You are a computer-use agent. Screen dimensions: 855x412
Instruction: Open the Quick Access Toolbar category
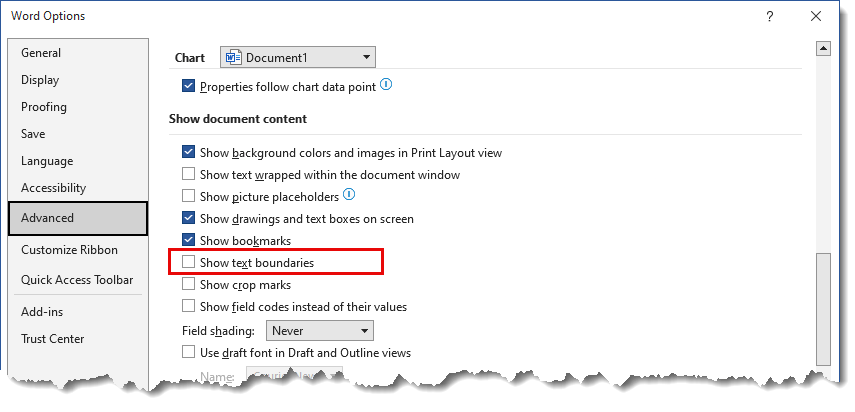coord(78,280)
